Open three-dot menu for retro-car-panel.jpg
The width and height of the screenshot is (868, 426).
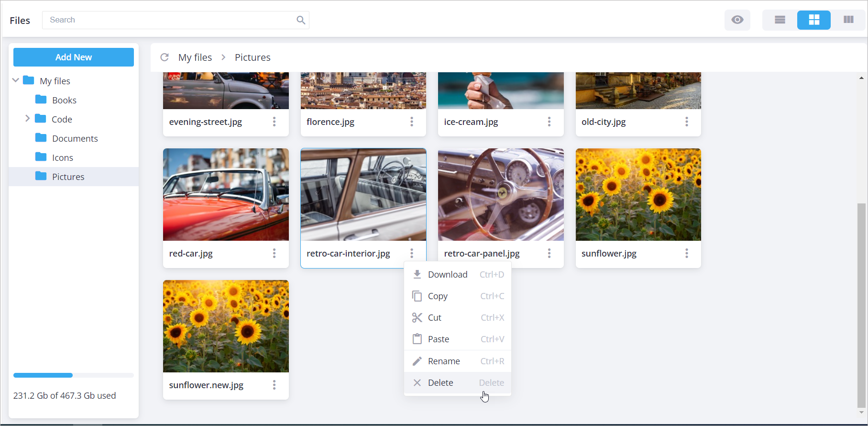tap(549, 253)
